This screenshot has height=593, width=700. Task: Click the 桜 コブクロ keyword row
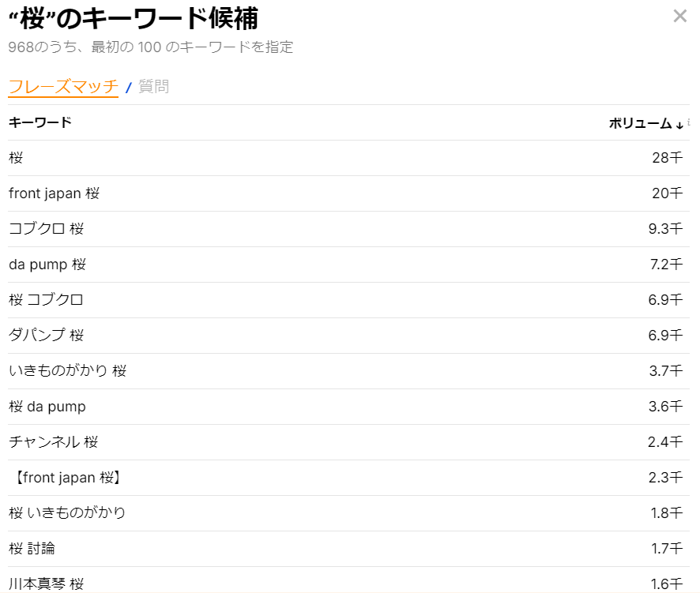coord(43,300)
